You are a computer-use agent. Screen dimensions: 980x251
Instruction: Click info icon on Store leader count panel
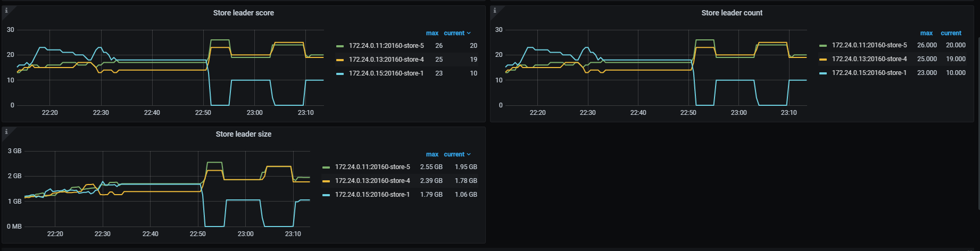pos(495,11)
